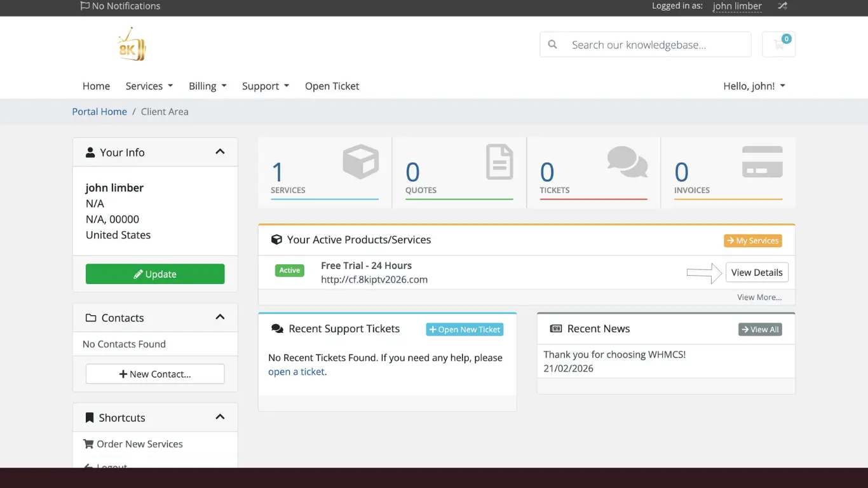This screenshot has height=488, width=868.
Task: Open the Services dropdown menu
Action: (149, 86)
